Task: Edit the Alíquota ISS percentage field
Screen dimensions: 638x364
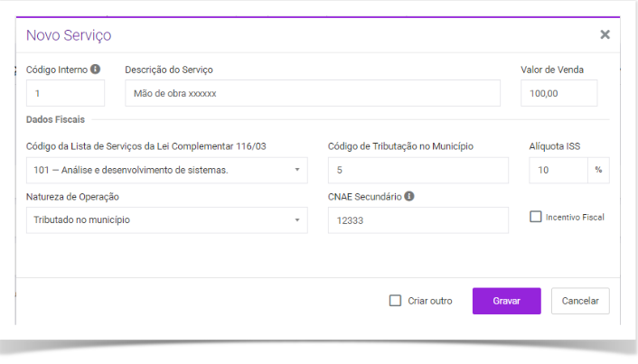Action: [558, 170]
